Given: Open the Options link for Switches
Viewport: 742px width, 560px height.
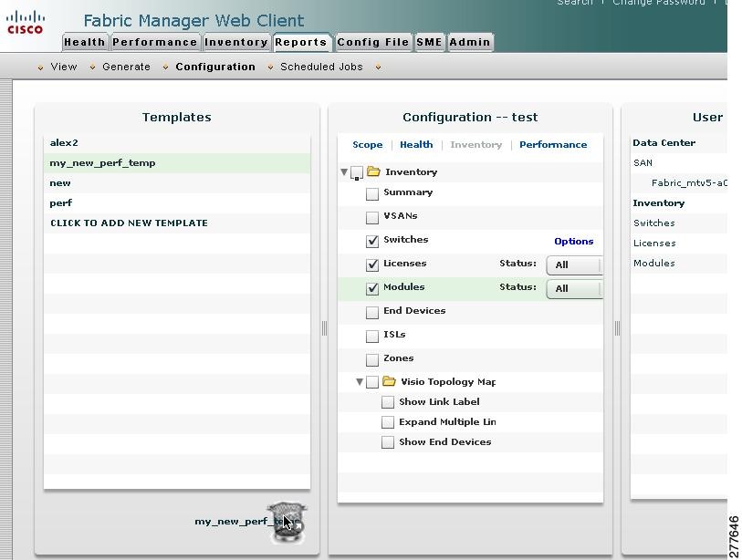Looking at the screenshot, I should coord(573,241).
